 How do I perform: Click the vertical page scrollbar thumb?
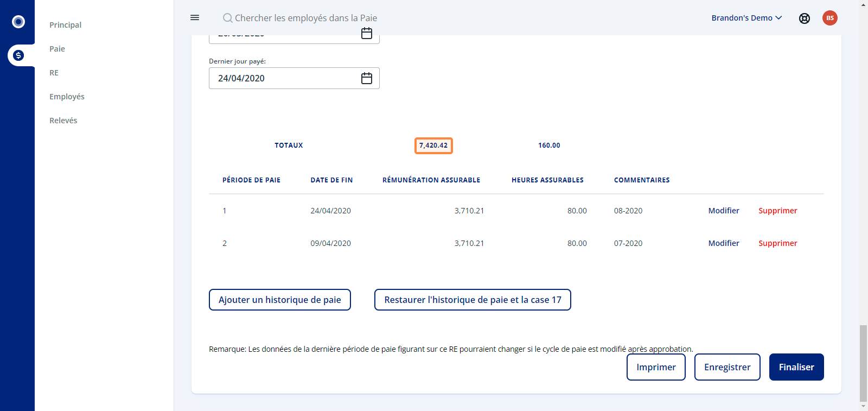tap(863, 363)
